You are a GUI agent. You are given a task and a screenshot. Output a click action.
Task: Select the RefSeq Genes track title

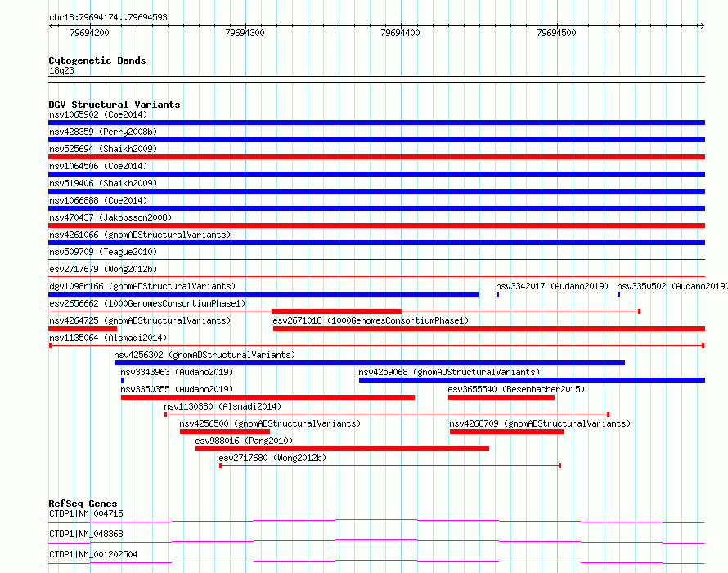tap(83, 504)
